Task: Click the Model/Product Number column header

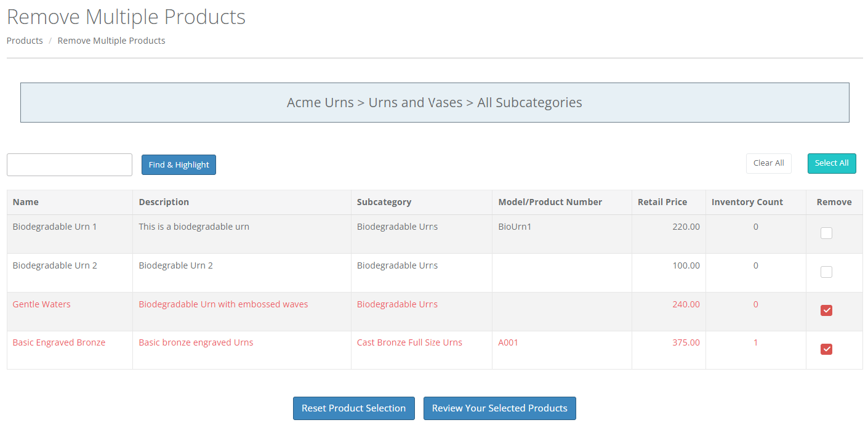Action: tap(550, 202)
